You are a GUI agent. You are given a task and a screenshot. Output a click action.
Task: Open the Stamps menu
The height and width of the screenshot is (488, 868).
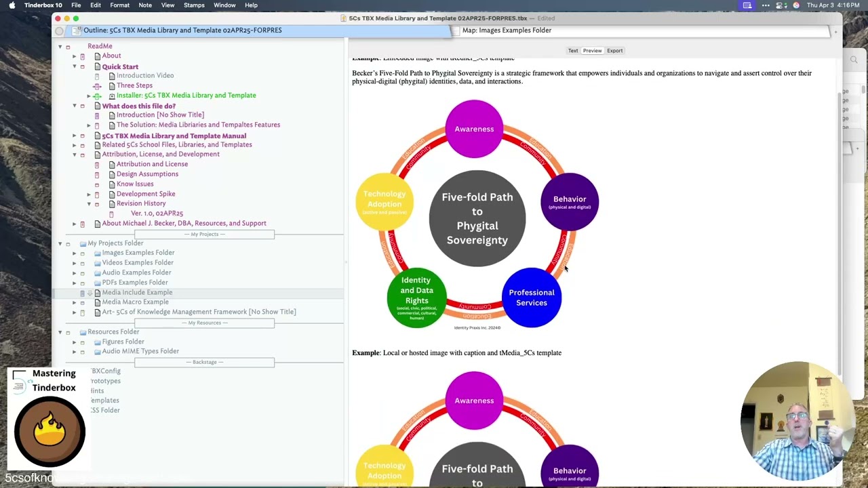194,5
